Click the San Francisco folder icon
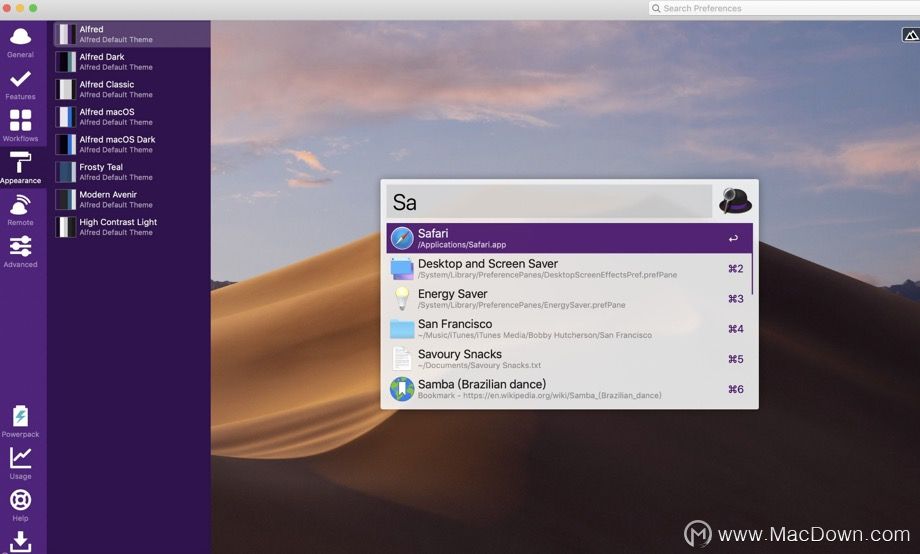Viewport: 920px width, 554px height. tap(402, 329)
